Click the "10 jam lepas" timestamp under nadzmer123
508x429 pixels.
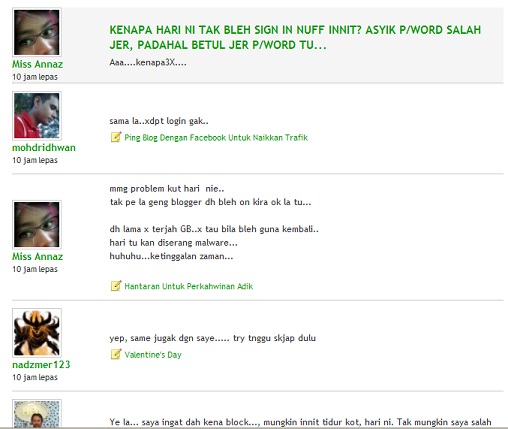pos(35,377)
